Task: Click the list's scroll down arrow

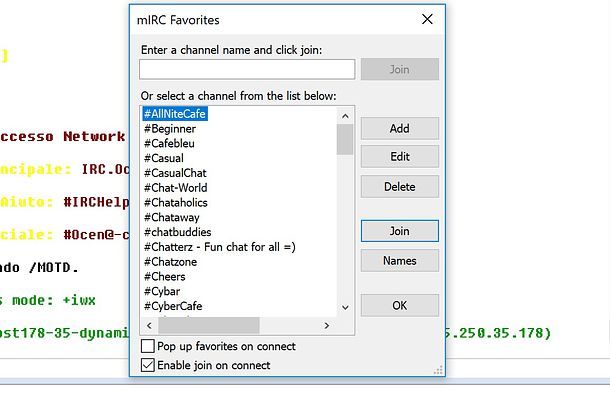Action: pos(345,308)
